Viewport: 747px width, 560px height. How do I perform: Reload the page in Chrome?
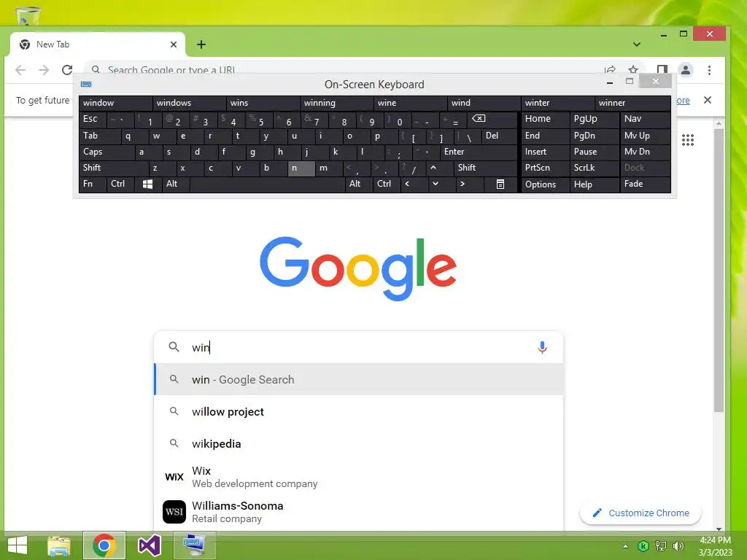point(67,70)
